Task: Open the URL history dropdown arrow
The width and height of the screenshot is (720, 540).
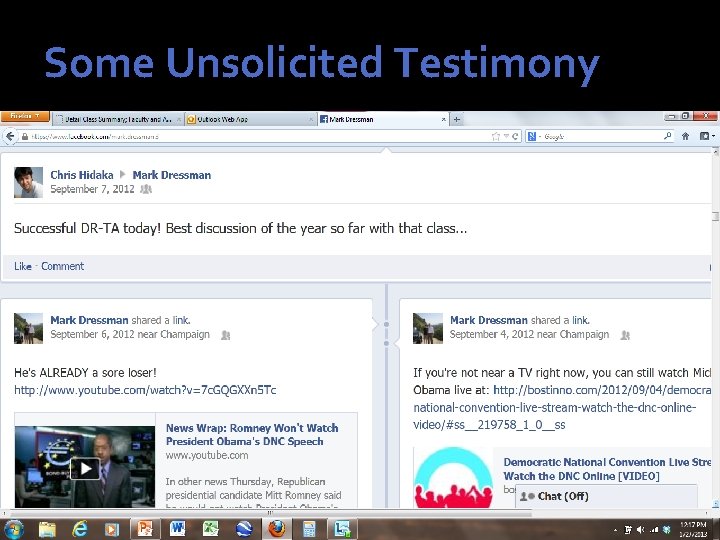Action: (x=506, y=136)
